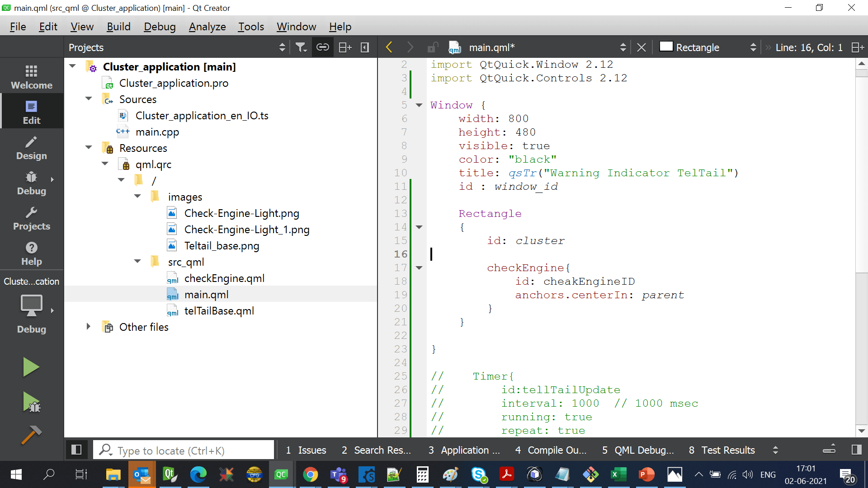
Task: Toggle synchronize project tree with current editor
Action: (x=322, y=47)
